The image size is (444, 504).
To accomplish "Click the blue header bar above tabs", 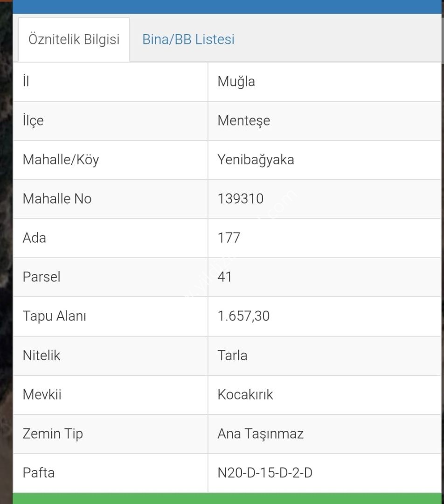I will tap(227, 7).
